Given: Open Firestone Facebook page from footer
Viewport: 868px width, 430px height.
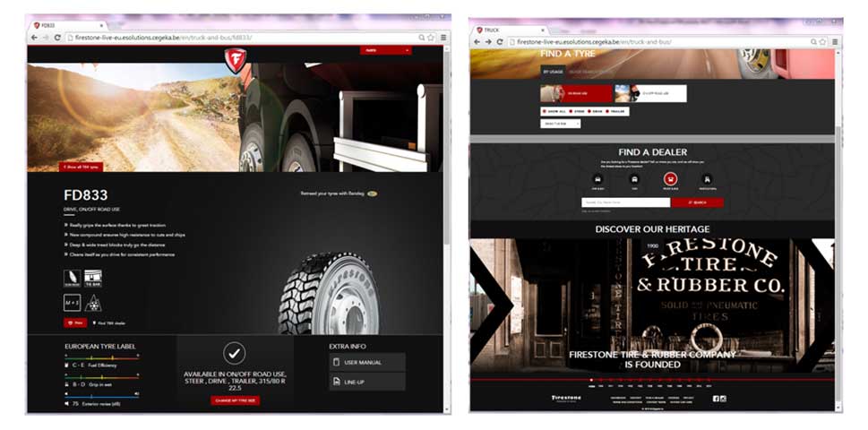Looking at the screenshot, I should point(716,399).
